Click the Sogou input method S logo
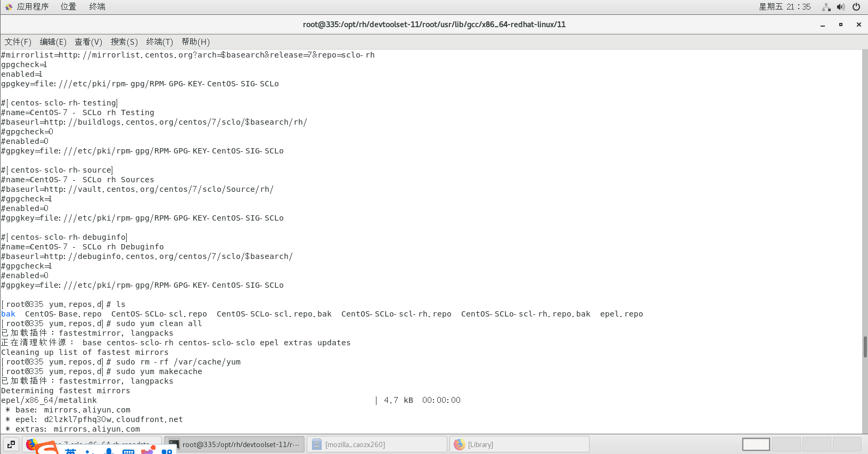 47,448
